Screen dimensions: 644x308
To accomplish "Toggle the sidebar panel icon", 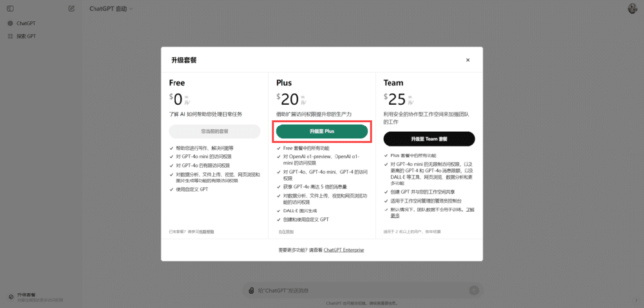I will 10,8.
